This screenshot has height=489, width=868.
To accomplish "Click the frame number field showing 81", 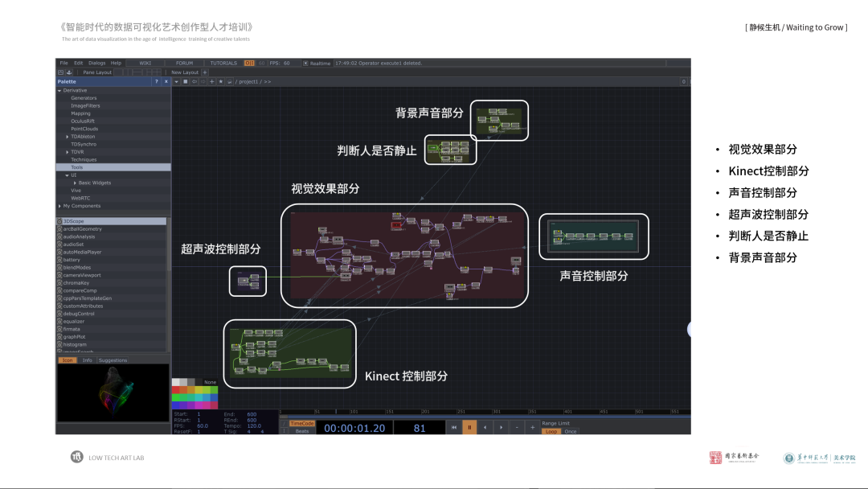I will coord(419,428).
